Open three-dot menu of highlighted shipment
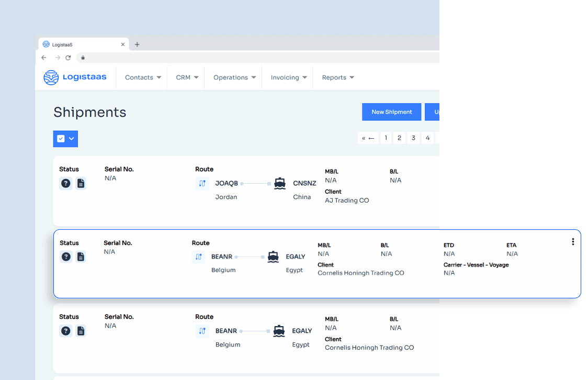588x380 pixels. click(x=573, y=242)
